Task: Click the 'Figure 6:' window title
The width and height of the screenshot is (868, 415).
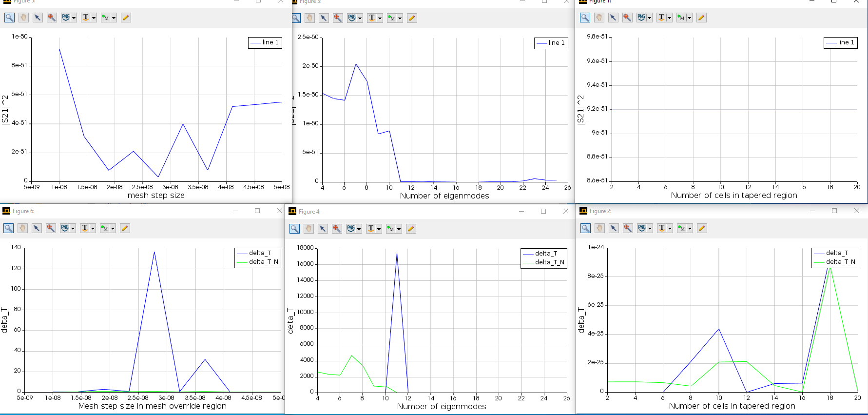Action: point(23,211)
